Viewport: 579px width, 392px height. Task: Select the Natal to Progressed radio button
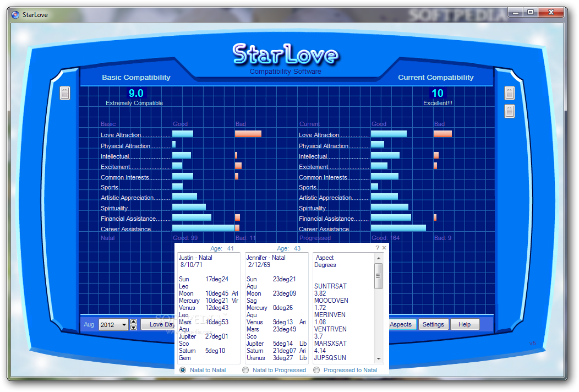pos(245,370)
